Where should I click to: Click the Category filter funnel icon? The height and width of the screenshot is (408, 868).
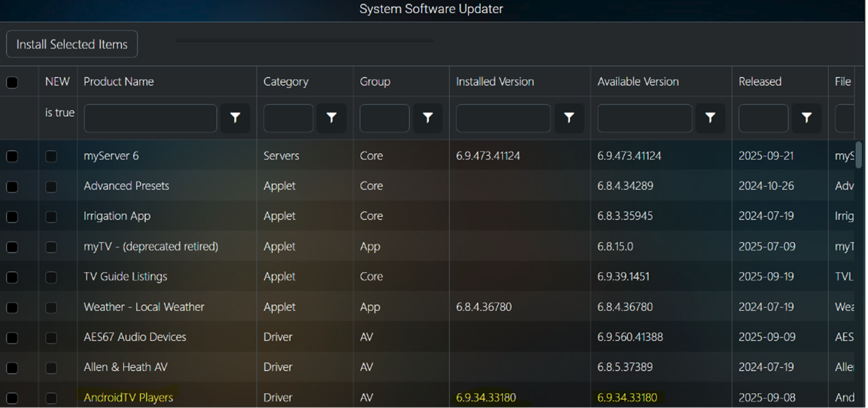(x=331, y=118)
